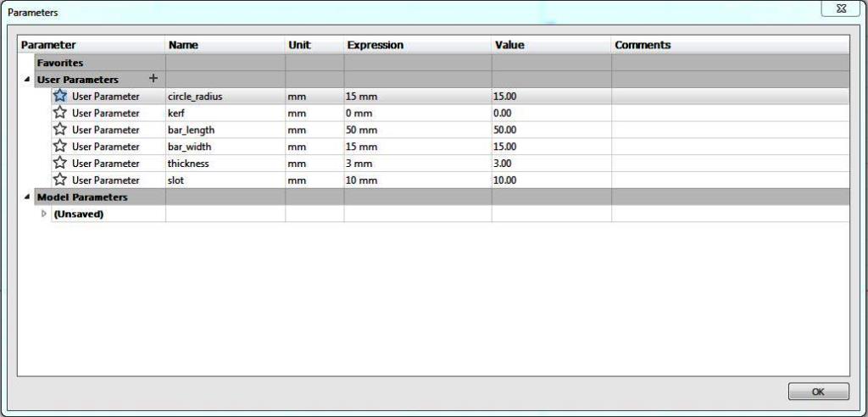Edit thickness expression 3 mm

(x=417, y=164)
